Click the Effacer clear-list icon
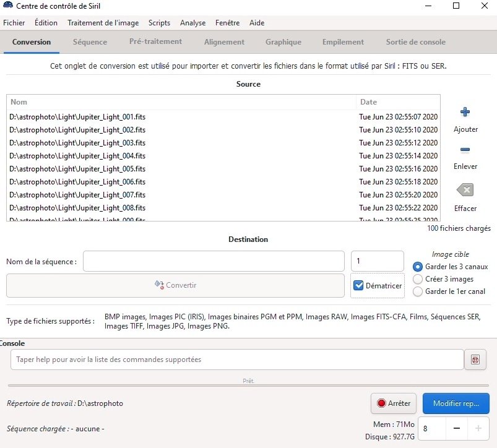This screenshot has height=448, width=497. tap(465, 190)
